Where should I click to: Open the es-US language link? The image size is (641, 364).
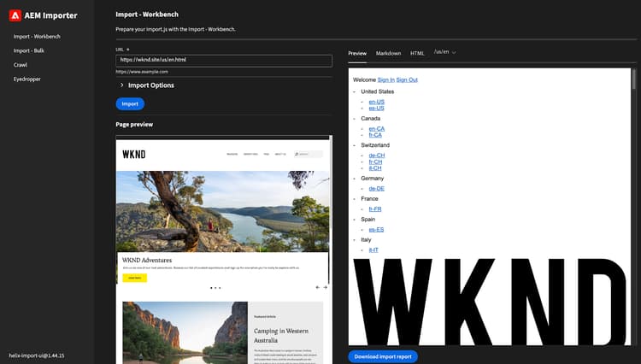click(377, 109)
